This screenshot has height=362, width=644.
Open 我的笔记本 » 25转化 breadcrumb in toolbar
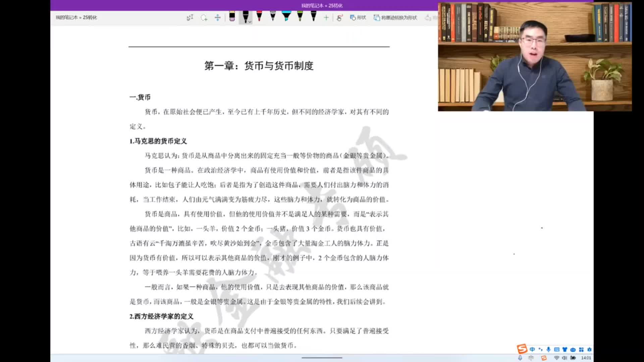[76, 17]
